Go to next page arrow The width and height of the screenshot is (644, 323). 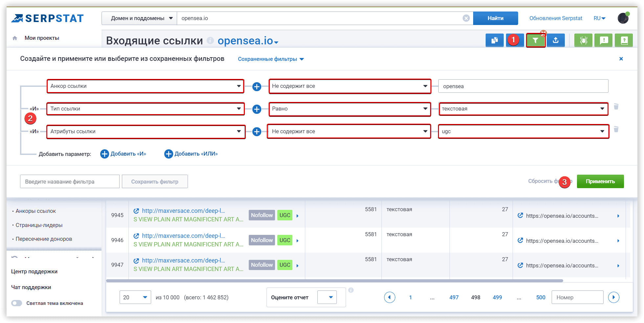coord(614,297)
